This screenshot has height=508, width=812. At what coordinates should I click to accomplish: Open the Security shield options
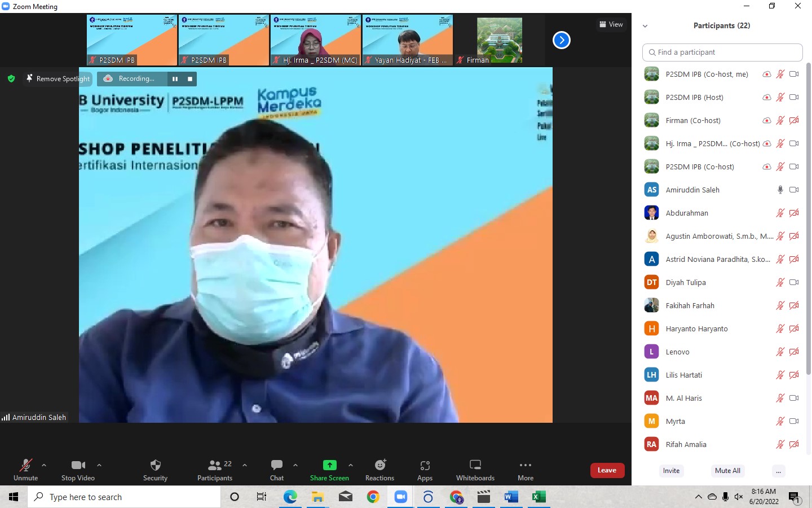click(x=155, y=470)
